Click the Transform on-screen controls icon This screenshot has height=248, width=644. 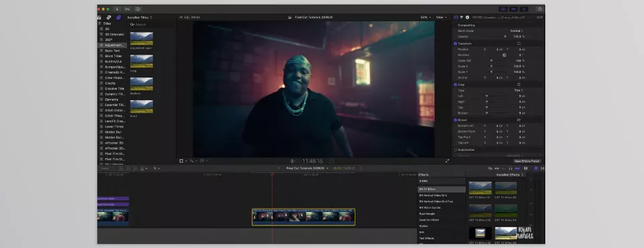519,43
